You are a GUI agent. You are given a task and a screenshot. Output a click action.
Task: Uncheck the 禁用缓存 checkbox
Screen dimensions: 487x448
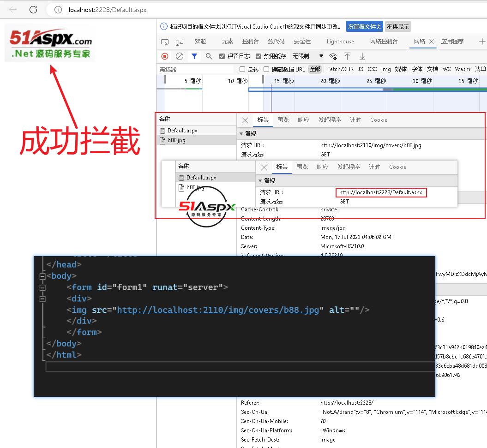click(x=259, y=56)
